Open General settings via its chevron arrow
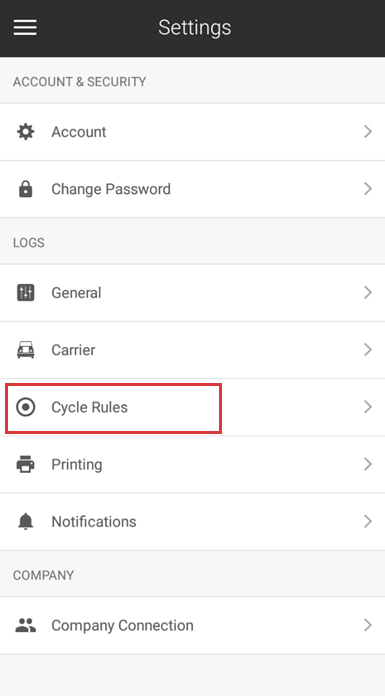The image size is (385, 696). tap(368, 293)
